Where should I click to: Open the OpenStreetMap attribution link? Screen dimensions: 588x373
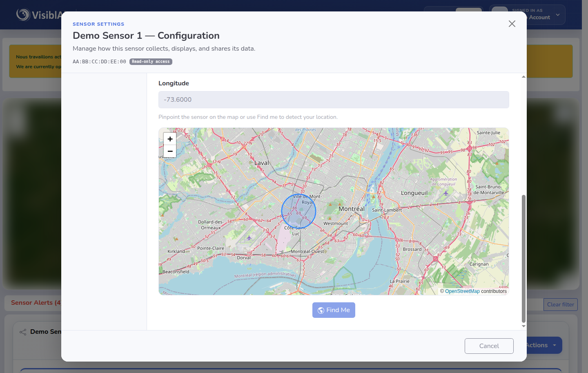462,291
